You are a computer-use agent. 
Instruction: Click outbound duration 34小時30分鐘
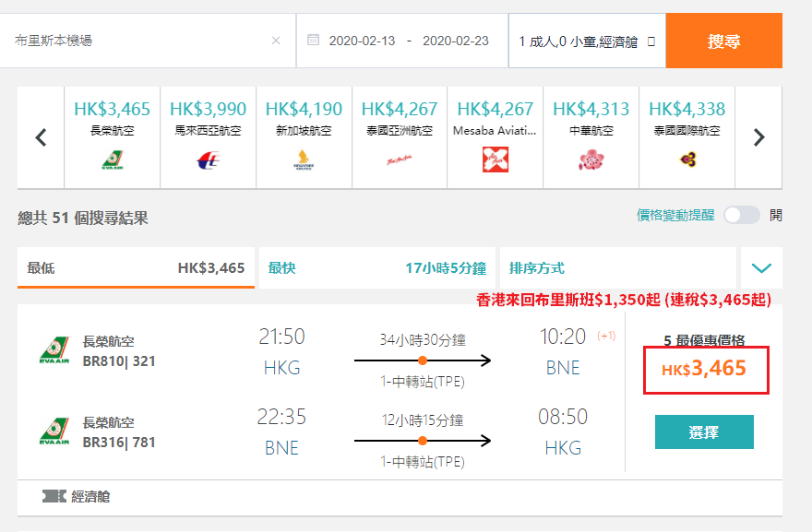click(x=423, y=340)
